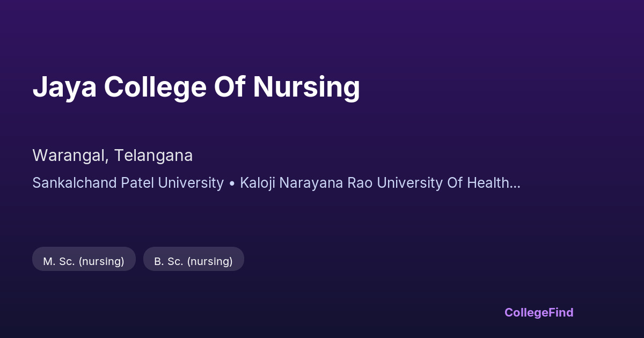The height and width of the screenshot is (338, 644).
Task: Click the Warangal, Telangana location text
Action: tap(112, 156)
